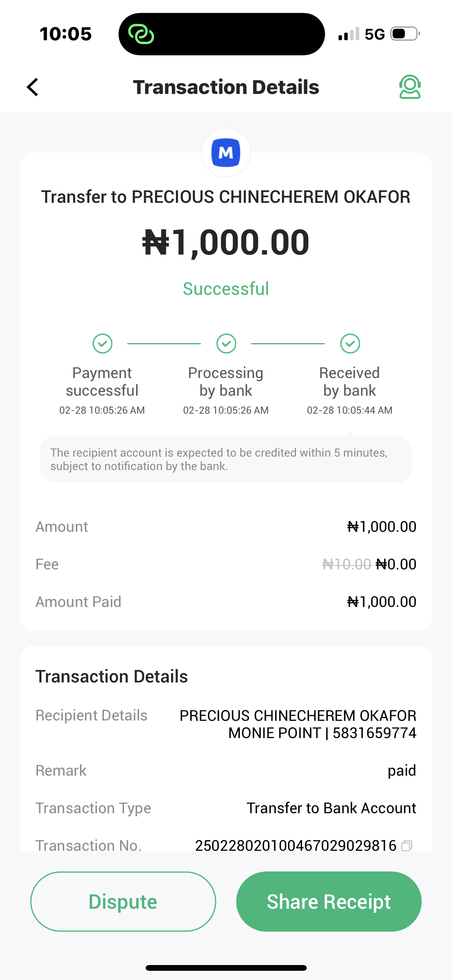Tap the Payment successful checkmark

(x=102, y=343)
